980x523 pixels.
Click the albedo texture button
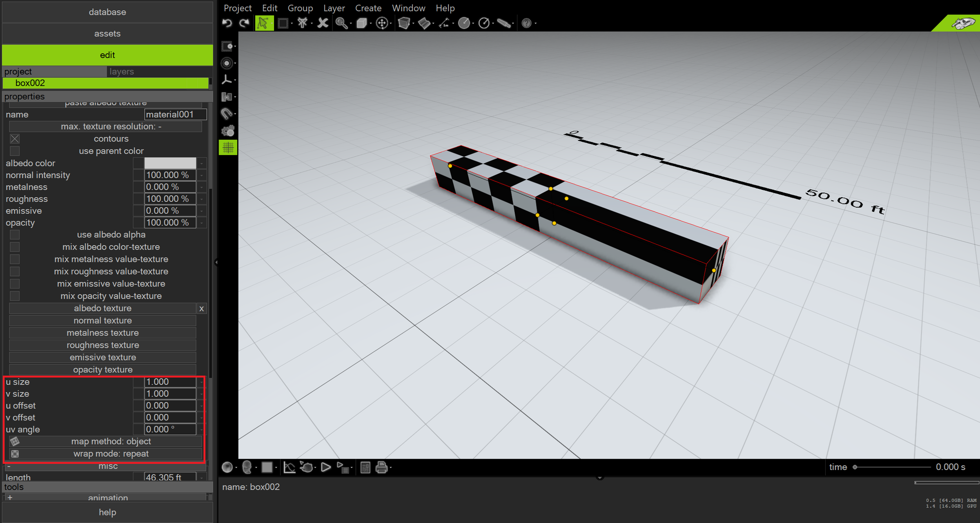[x=102, y=308]
